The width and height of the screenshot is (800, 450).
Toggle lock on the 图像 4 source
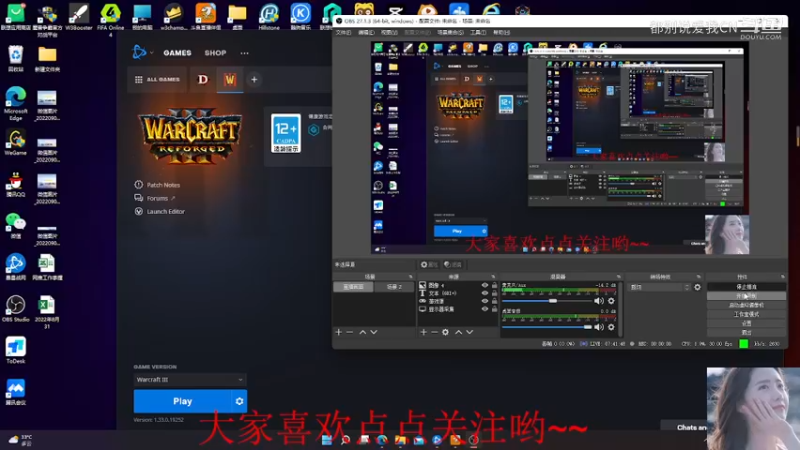494,285
